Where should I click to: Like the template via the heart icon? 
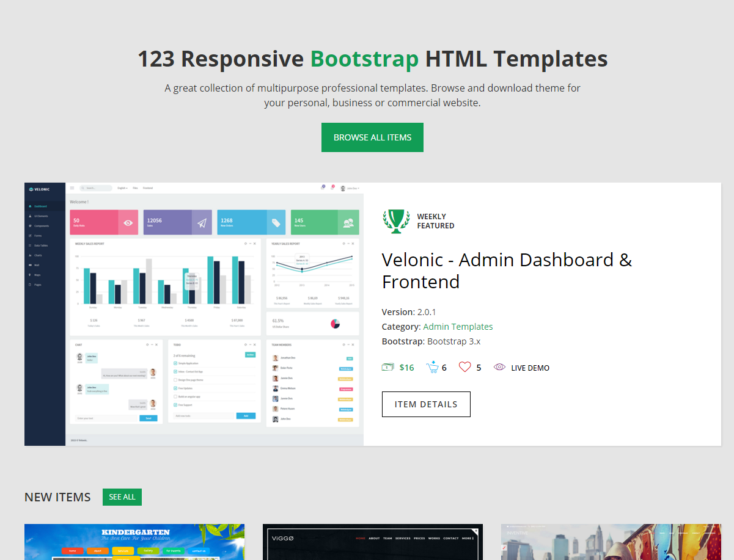pos(465,367)
